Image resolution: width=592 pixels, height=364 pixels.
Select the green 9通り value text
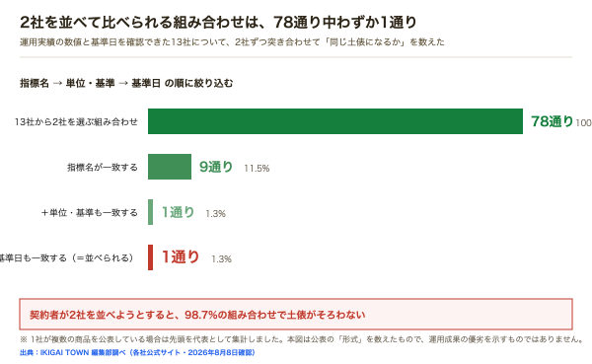click(216, 167)
